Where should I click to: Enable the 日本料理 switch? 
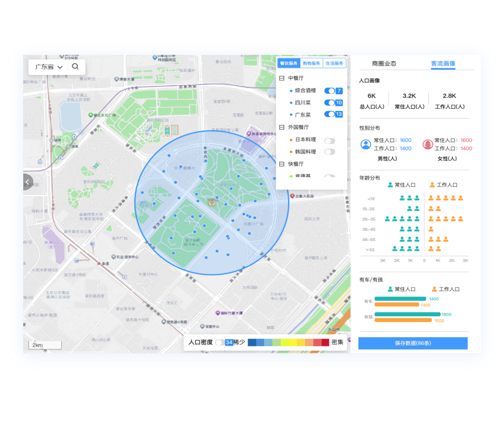(330, 141)
